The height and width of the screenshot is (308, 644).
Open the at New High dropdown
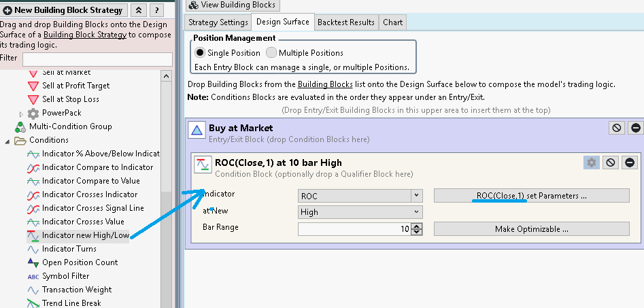360,212
